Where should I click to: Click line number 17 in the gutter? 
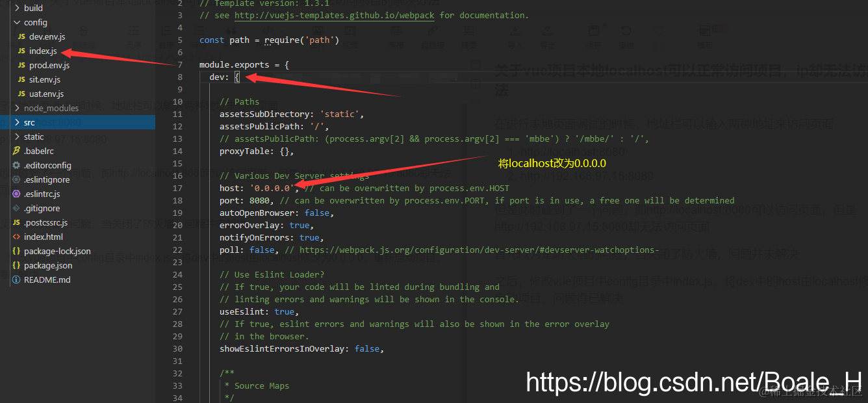point(179,188)
